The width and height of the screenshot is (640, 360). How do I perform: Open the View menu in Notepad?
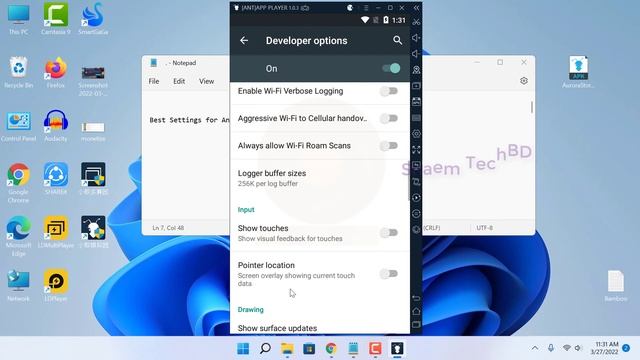207,81
